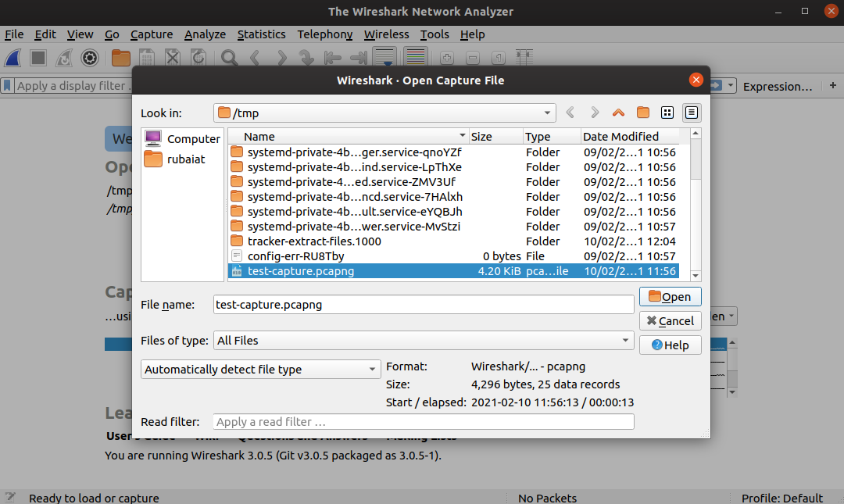Start a new live capture with the shark fin icon

click(x=14, y=58)
